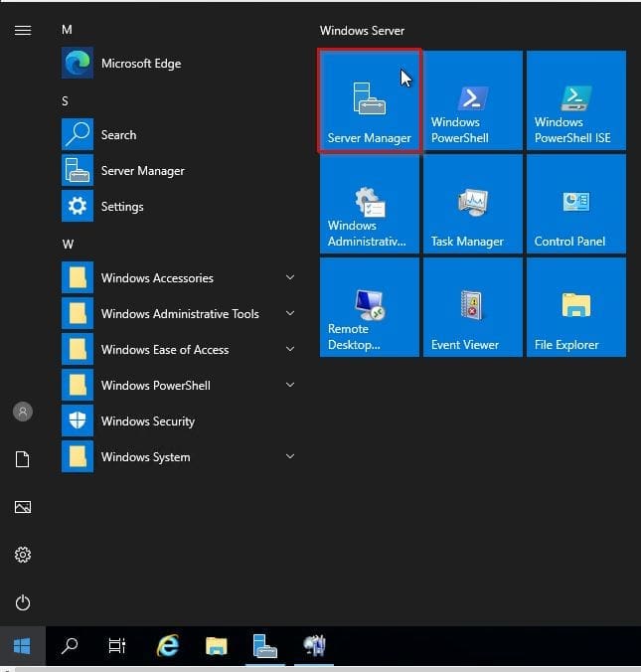Viewport: 641px width, 672px height.
Task: Launch the Windows PowerShell tile
Action: click(473, 101)
